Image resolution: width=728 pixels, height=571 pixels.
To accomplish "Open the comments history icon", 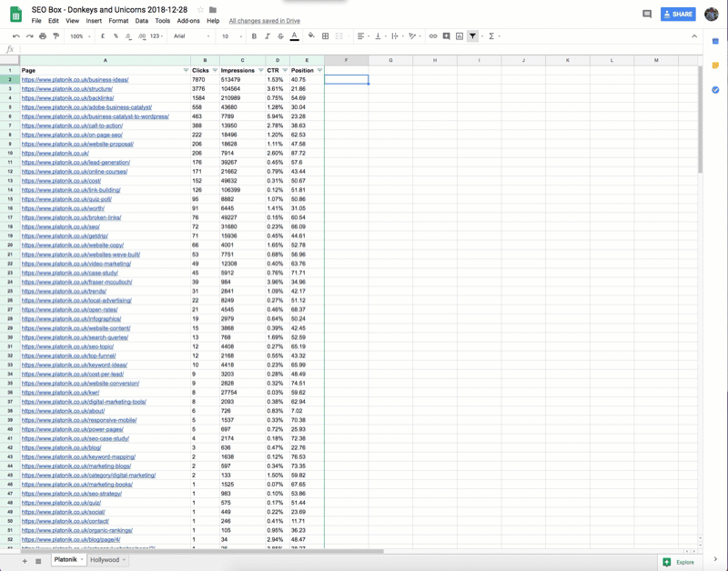I will pos(647,15).
